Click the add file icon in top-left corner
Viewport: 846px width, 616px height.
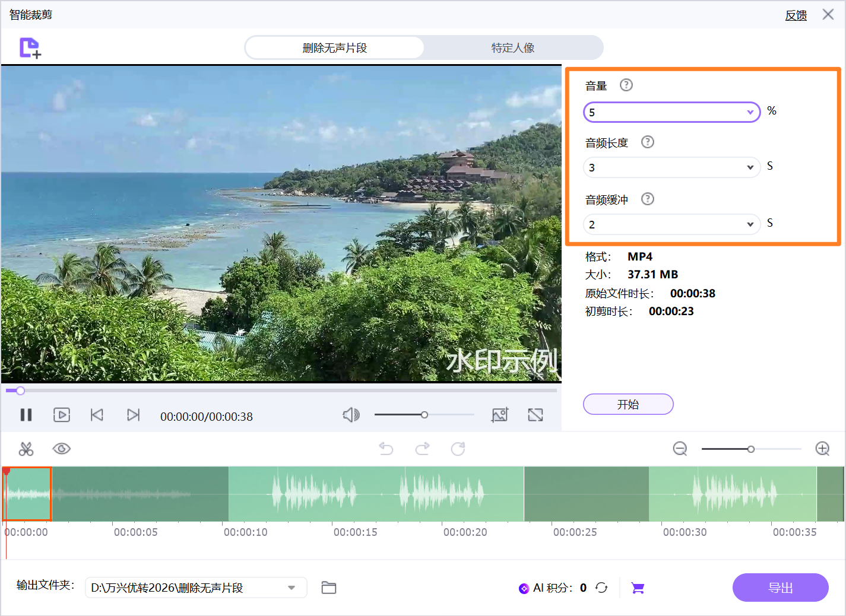coord(28,47)
